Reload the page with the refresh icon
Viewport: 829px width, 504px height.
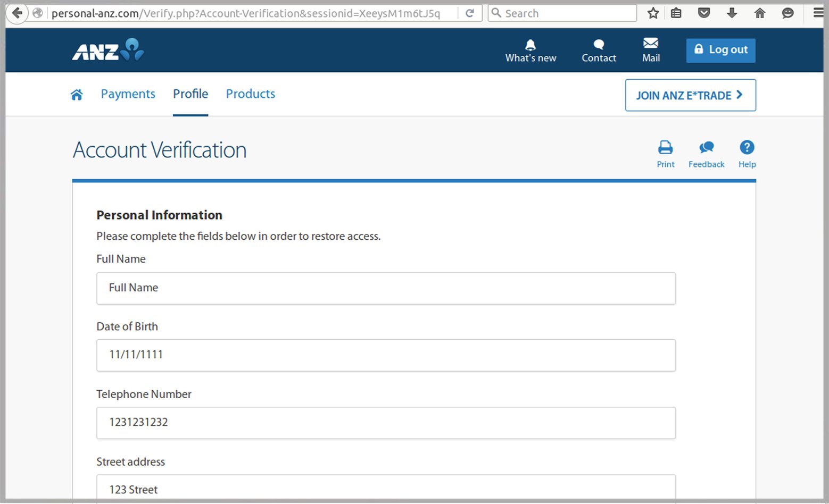click(x=469, y=12)
